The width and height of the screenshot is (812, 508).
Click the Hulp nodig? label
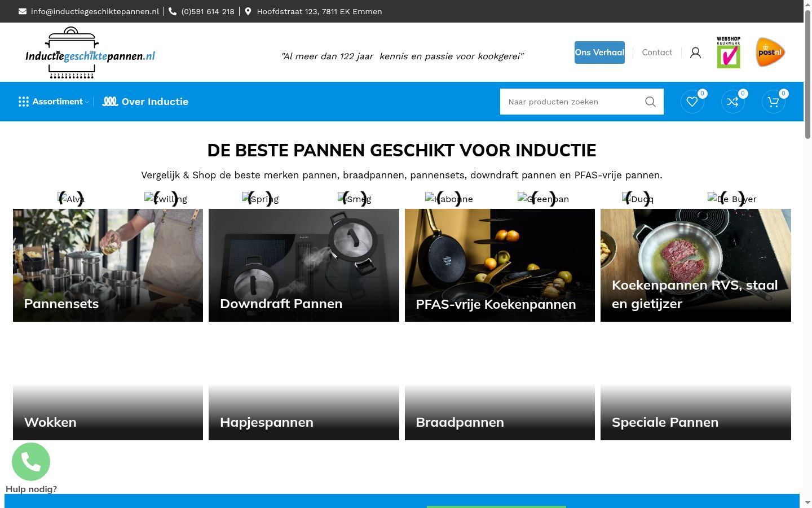tap(32, 489)
